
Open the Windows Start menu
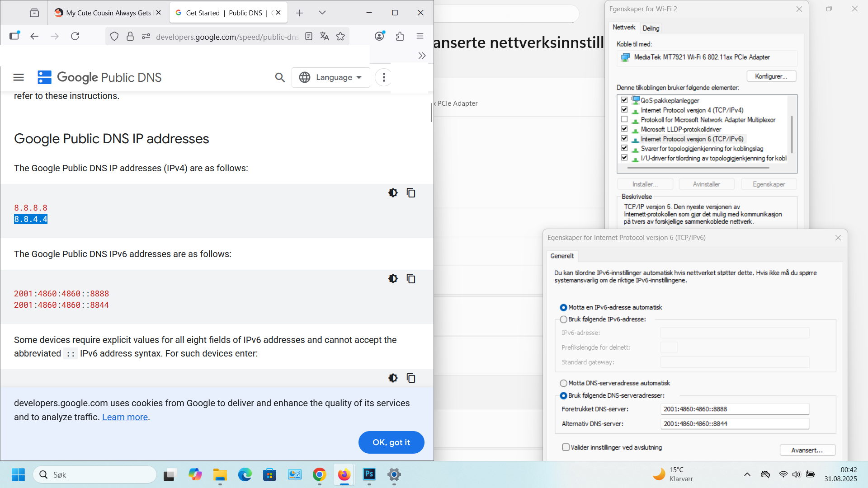[18, 474]
